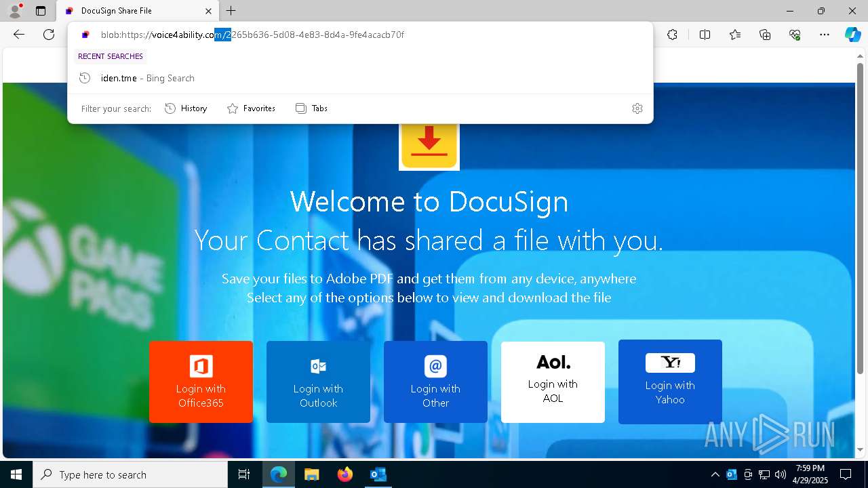
Task: Click Login with Other button
Action: (x=435, y=382)
